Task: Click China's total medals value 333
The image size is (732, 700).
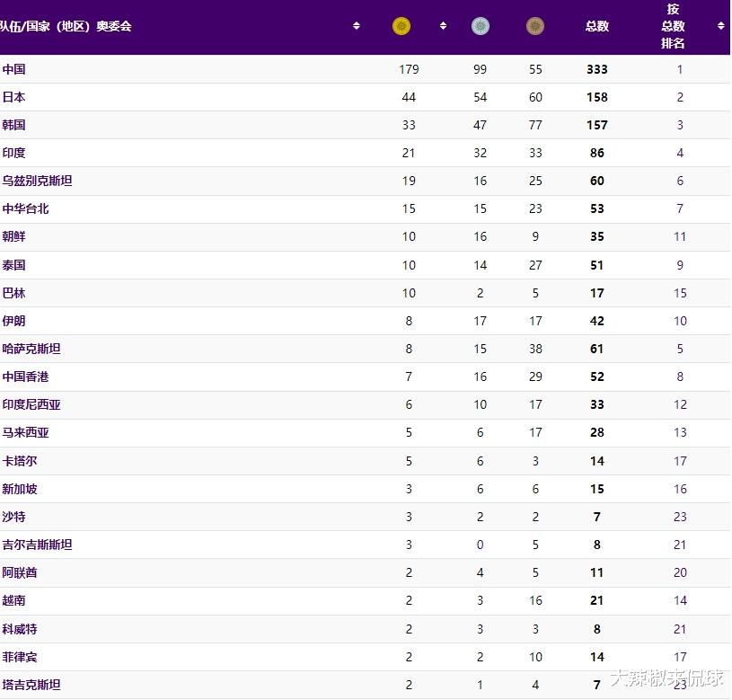Action: 597,69
